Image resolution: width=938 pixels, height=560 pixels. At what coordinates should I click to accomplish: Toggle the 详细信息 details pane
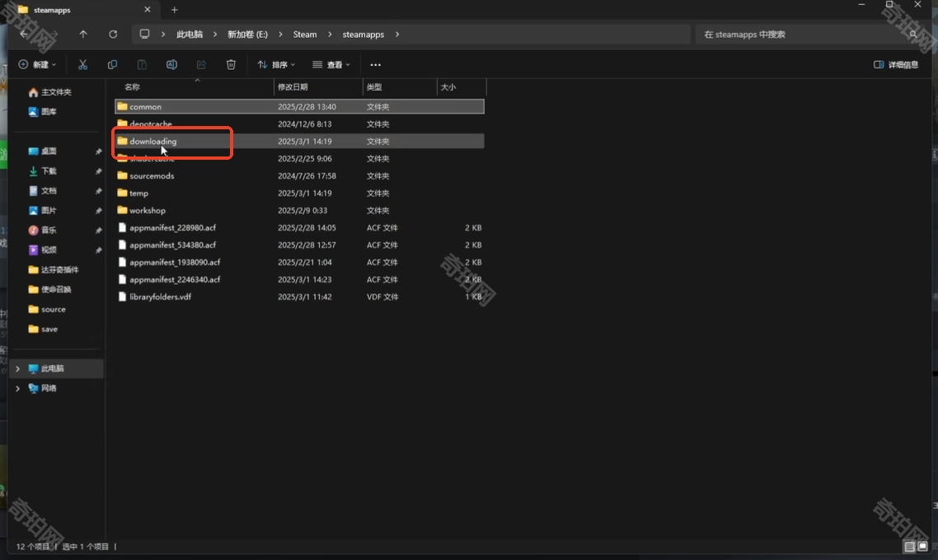pos(896,64)
